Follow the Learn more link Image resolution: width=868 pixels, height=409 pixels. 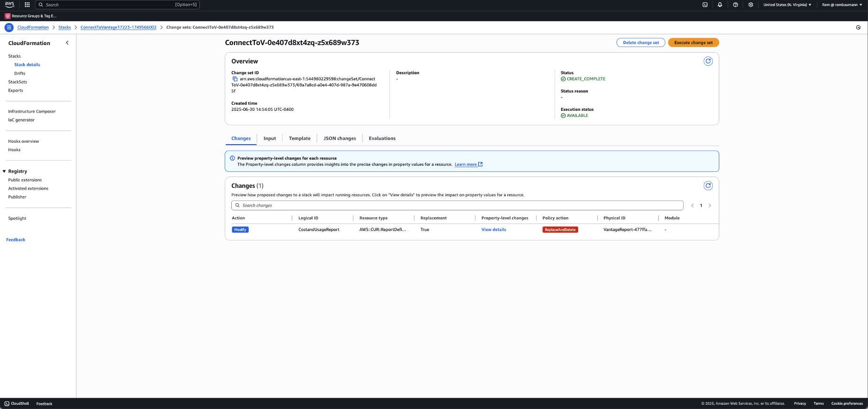pyautogui.click(x=468, y=164)
